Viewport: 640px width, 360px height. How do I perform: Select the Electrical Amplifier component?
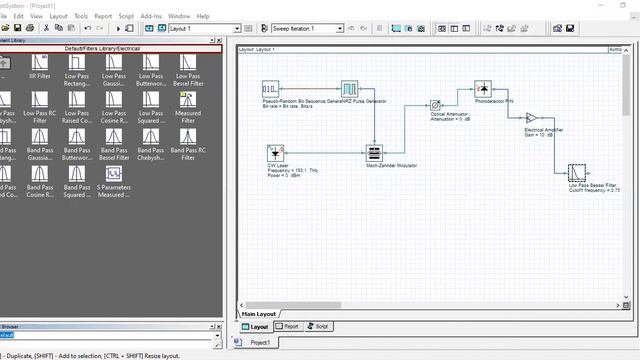pos(531,118)
